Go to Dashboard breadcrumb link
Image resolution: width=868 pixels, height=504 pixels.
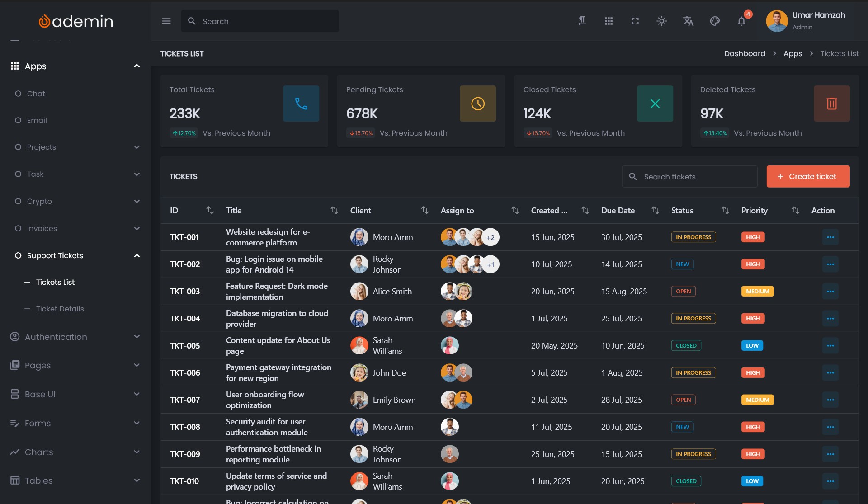coord(745,53)
